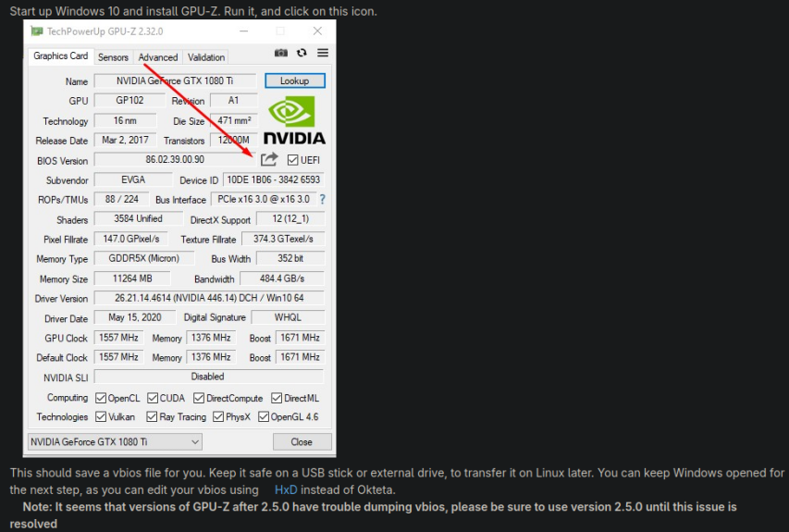Click the Revision field A1
Viewport: 789px width, 532px height.
tap(233, 100)
